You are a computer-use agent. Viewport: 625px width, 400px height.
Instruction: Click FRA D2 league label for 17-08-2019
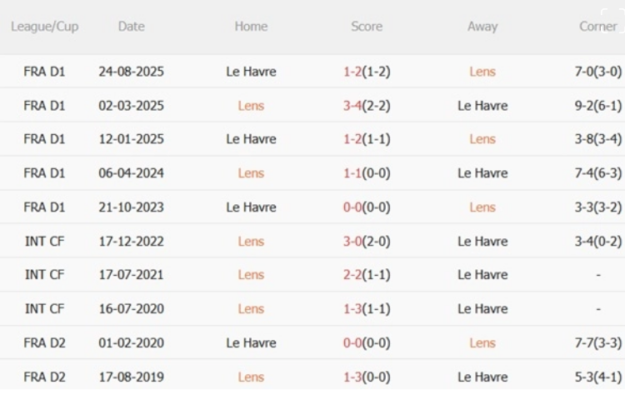[45, 377]
